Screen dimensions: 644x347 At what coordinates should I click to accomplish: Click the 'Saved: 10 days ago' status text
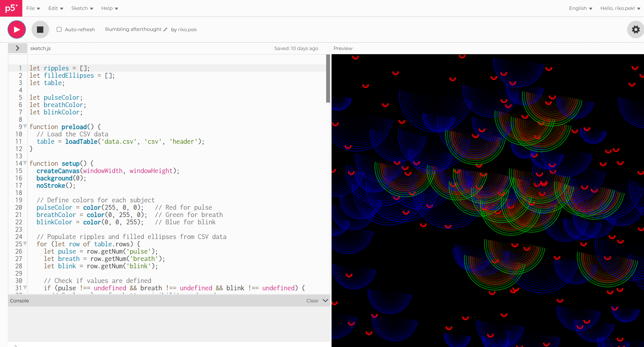point(296,48)
